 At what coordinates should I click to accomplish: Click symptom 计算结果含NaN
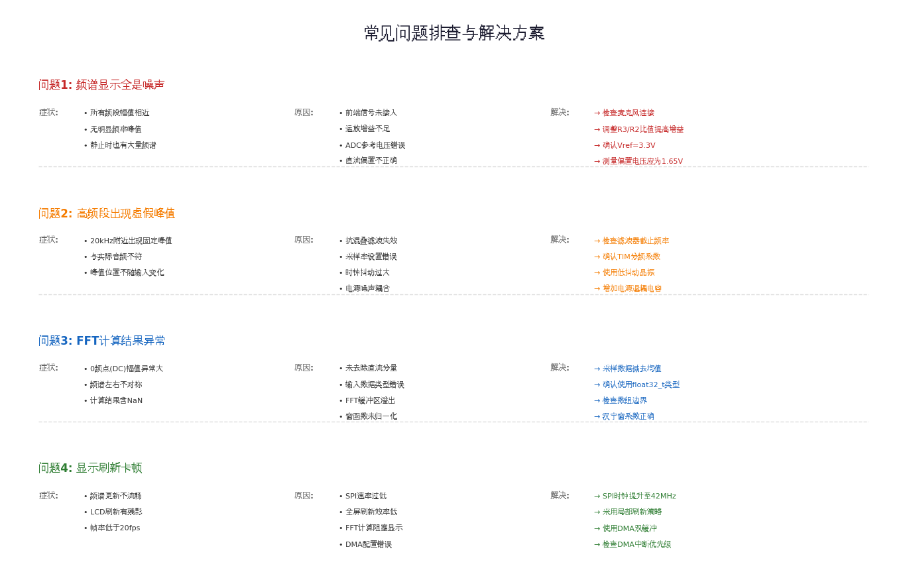point(117,400)
